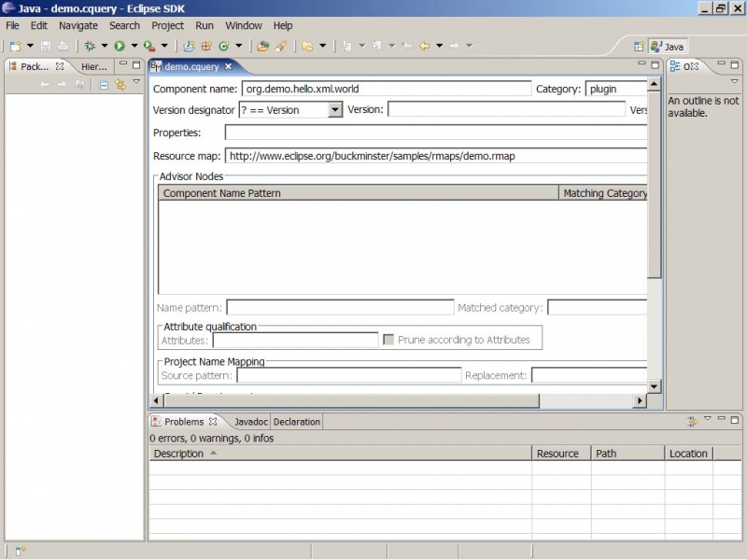The height and width of the screenshot is (560, 747).
Task: Click the Version input field
Action: click(506, 109)
